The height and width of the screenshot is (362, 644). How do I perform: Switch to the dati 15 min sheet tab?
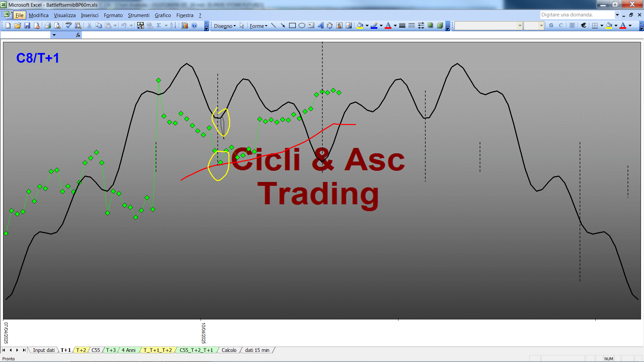click(257, 350)
